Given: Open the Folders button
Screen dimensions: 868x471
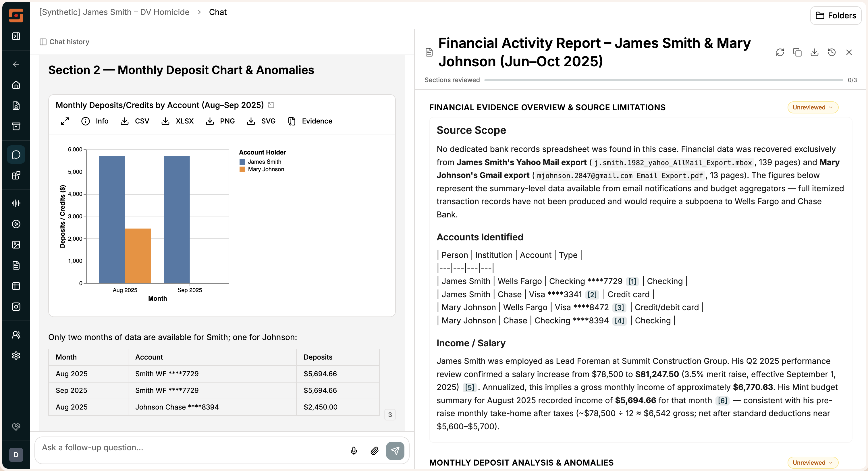Looking at the screenshot, I should click(836, 16).
